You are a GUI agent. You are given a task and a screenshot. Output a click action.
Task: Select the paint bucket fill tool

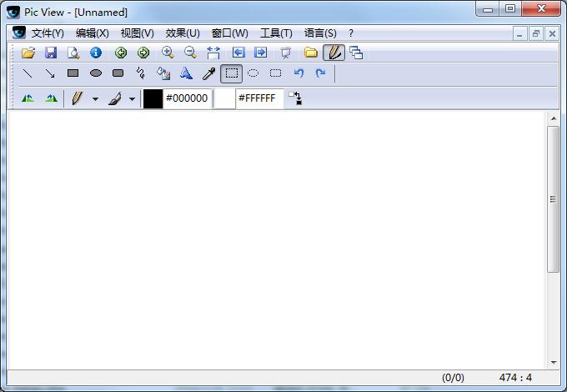[163, 73]
